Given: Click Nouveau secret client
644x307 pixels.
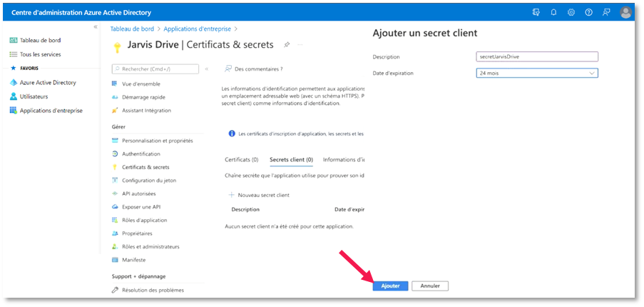Looking at the screenshot, I should [x=259, y=195].
